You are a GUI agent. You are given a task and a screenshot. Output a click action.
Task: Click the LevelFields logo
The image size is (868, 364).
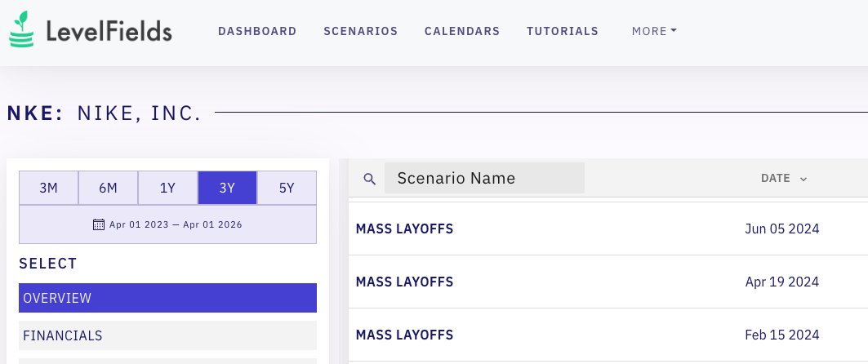(91, 30)
